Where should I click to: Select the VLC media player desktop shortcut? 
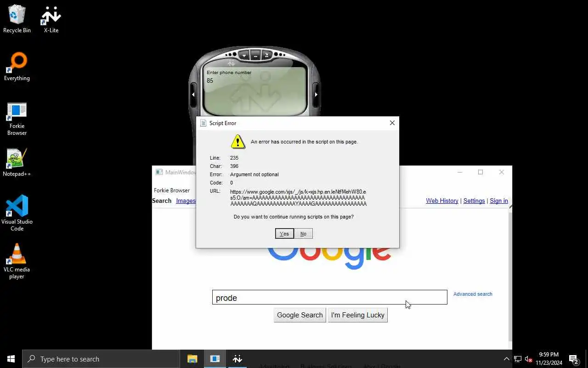pyautogui.click(x=17, y=261)
